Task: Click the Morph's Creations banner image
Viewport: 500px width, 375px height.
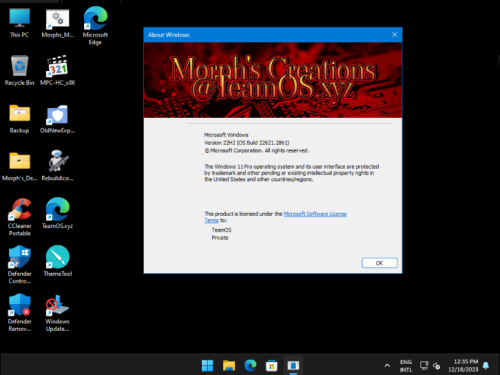Action: pos(273,80)
